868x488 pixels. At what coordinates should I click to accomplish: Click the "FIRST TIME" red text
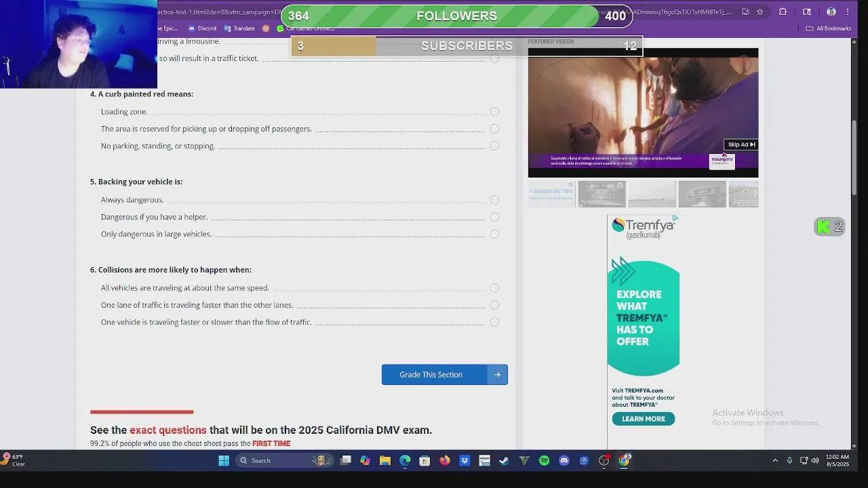point(271,444)
